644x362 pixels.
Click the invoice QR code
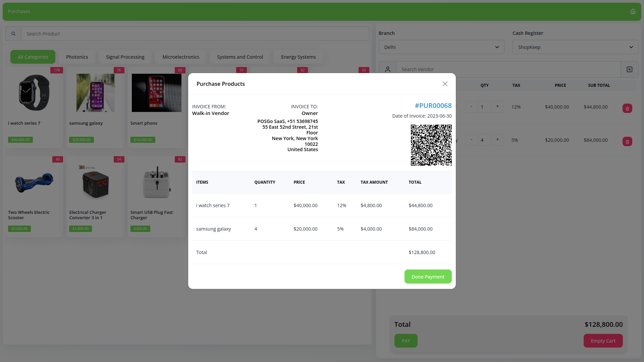pos(431,145)
